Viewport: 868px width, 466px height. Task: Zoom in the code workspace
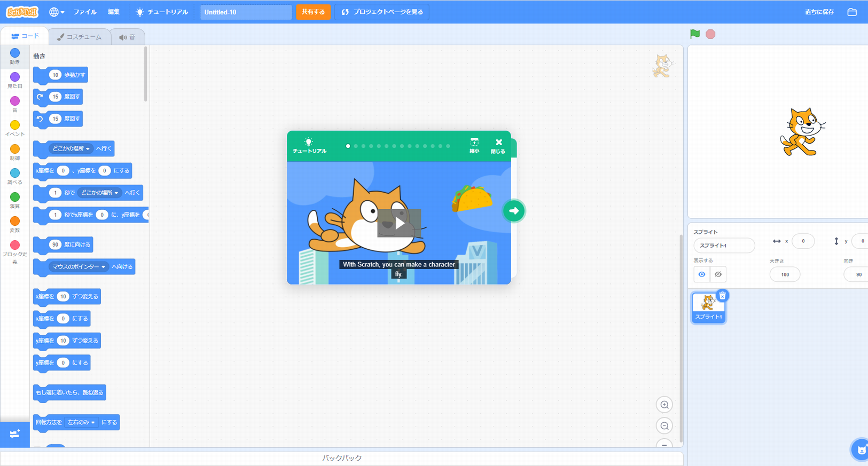click(664, 405)
